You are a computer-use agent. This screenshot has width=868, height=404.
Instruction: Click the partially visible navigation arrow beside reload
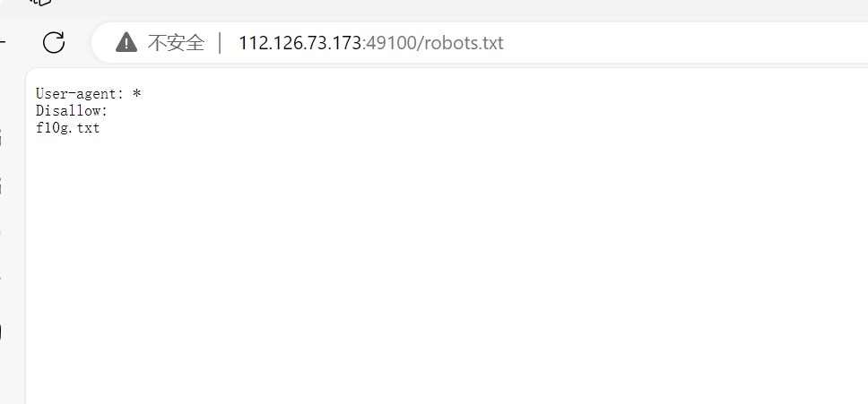(3, 42)
